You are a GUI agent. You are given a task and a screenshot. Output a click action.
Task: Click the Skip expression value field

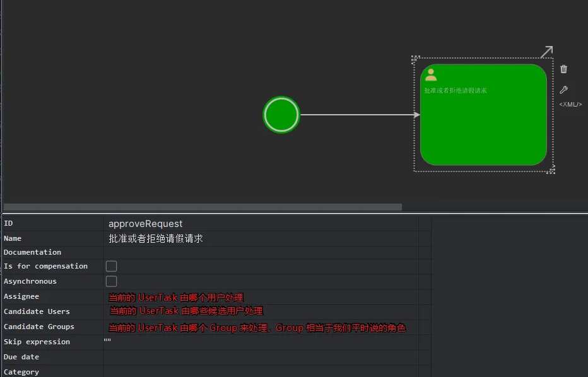[259, 342]
